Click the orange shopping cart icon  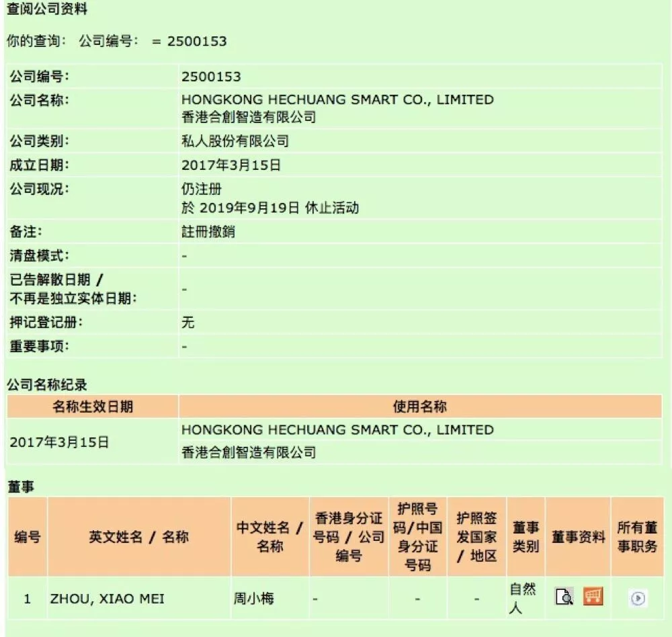point(593,597)
